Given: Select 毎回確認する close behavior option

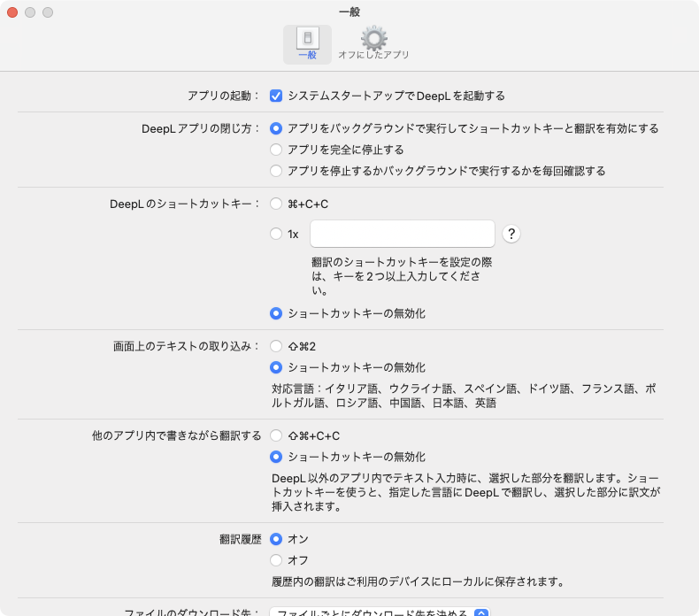Looking at the screenshot, I should pyautogui.click(x=276, y=171).
